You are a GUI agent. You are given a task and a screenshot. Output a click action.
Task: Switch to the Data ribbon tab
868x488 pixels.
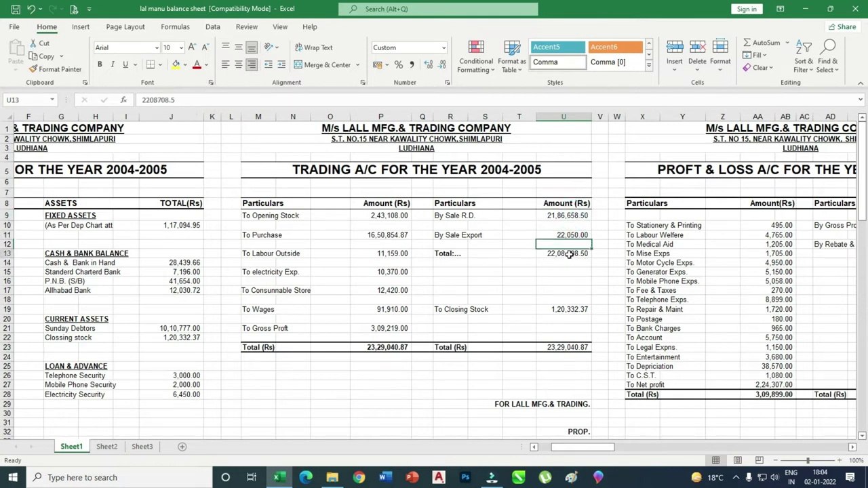(x=213, y=26)
